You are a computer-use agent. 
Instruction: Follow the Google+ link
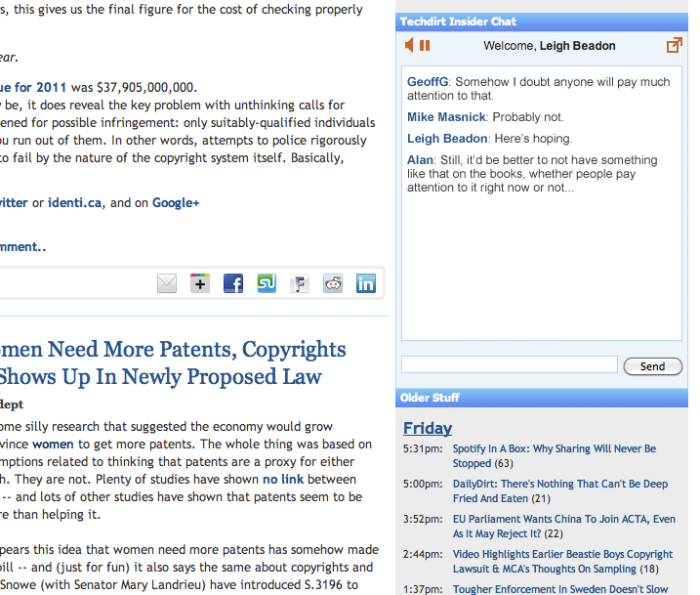point(176,203)
